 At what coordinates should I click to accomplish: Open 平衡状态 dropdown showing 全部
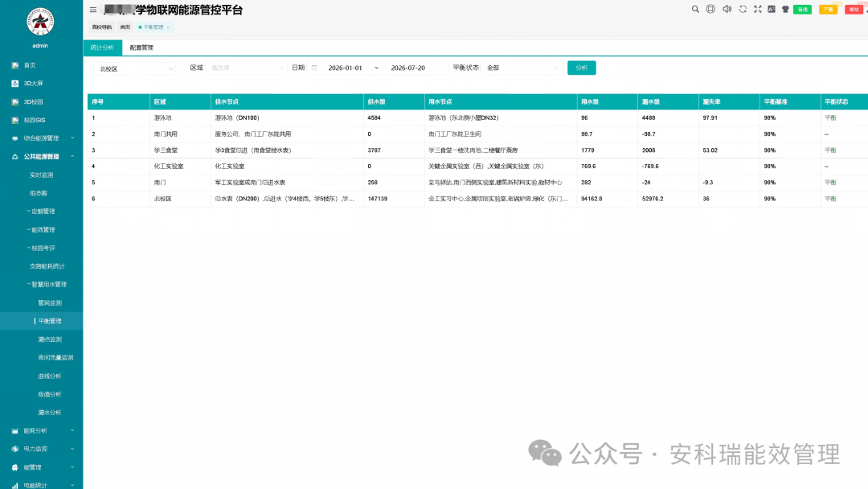click(x=522, y=68)
